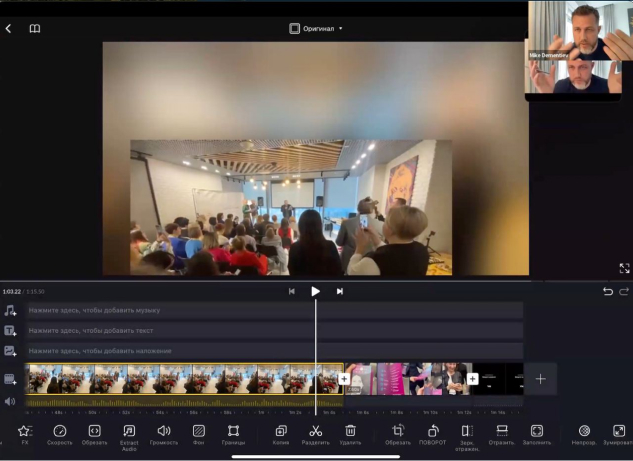Go back using the top-left arrow
The image size is (633, 461).
point(8,28)
